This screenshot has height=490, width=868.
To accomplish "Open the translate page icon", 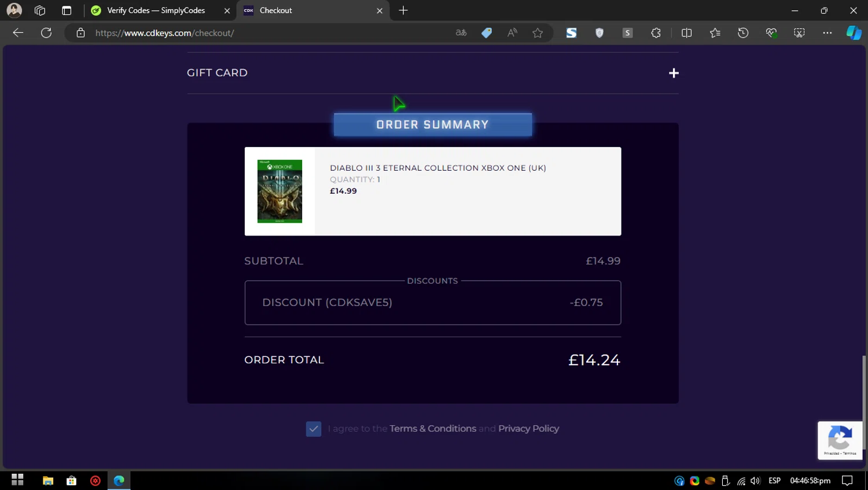I will click(461, 33).
